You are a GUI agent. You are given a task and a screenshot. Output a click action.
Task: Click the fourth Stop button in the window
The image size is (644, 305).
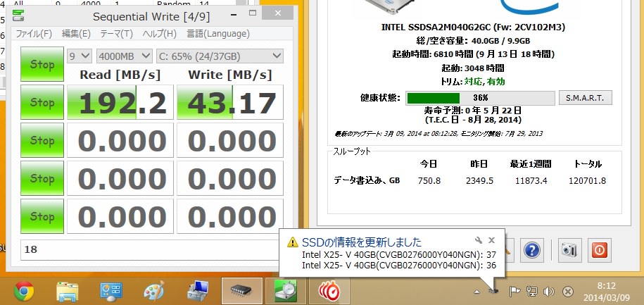point(42,178)
